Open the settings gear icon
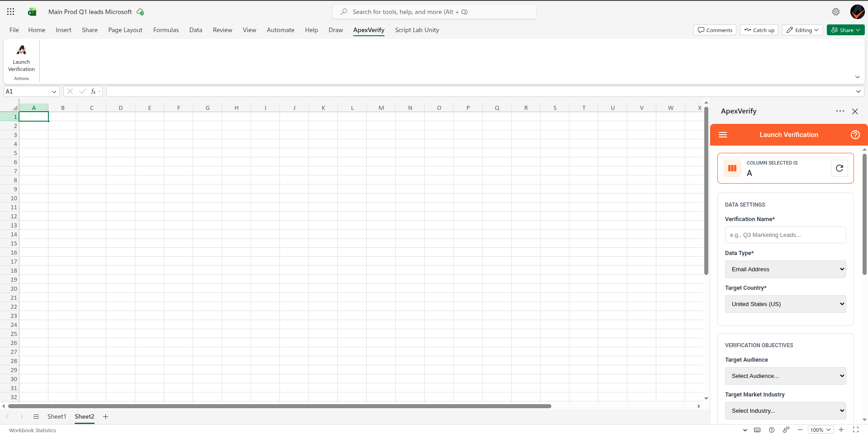The width and height of the screenshot is (868, 434). [x=835, y=12]
